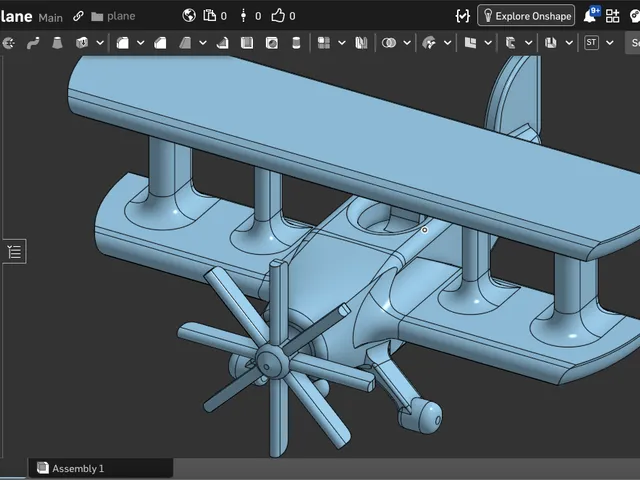The width and height of the screenshot is (640, 480).
Task: Select the Boolean tool
Action: (x=389, y=43)
